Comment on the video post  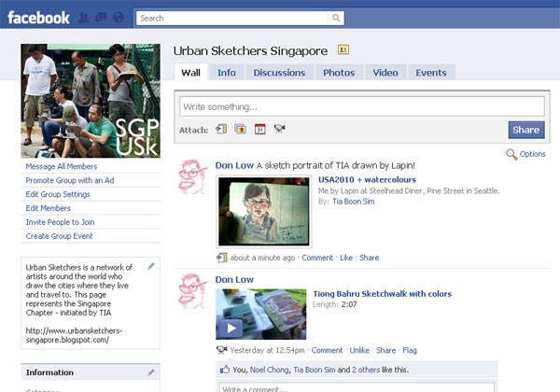[327, 350]
